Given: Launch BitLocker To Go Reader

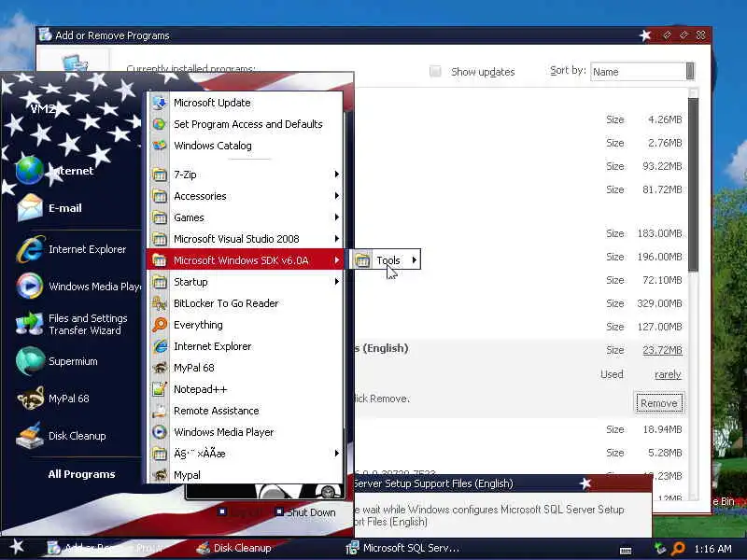Looking at the screenshot, I should (x=245, y=303).
